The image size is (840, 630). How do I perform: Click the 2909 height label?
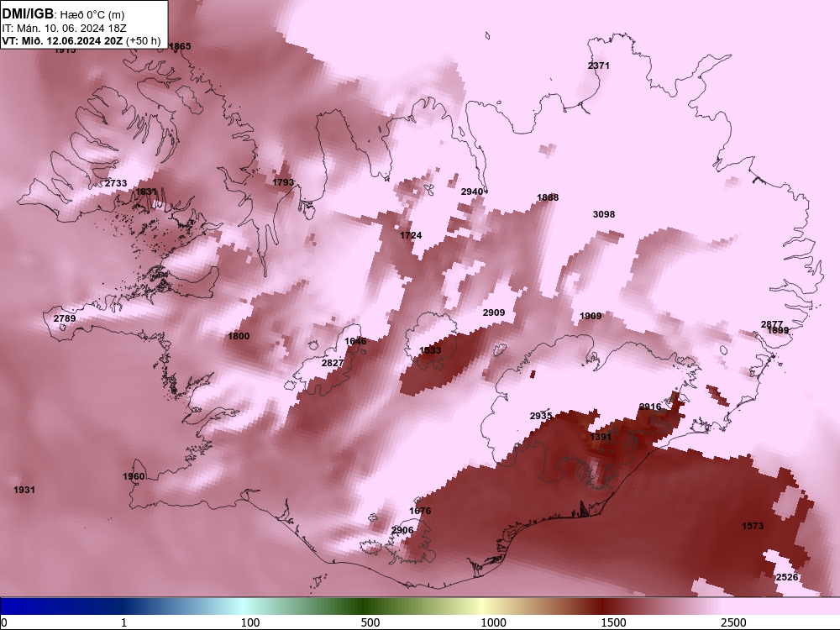pos(494,312)
